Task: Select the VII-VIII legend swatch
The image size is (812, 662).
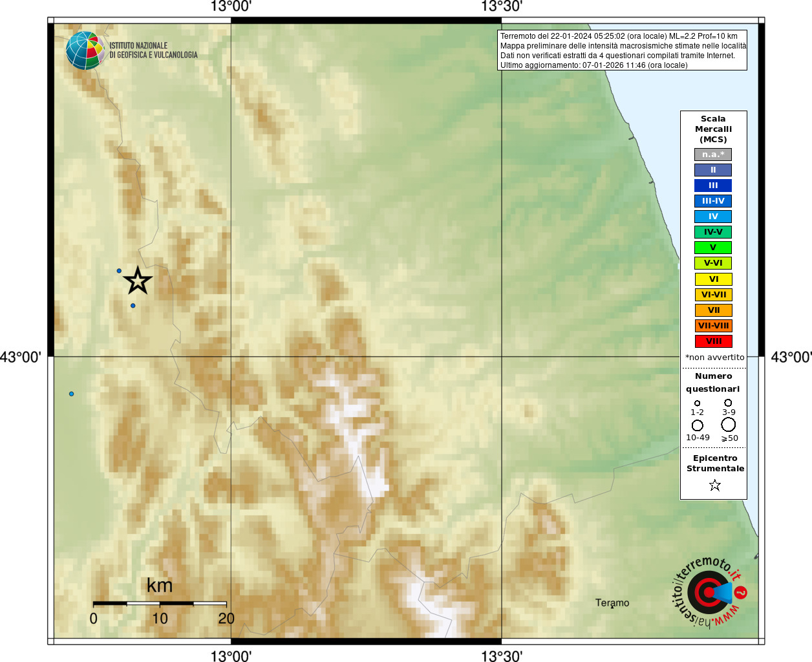Action: 713,326
